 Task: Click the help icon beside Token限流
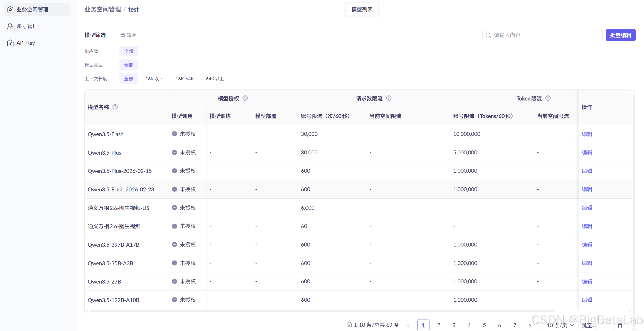tap(548, 98)
